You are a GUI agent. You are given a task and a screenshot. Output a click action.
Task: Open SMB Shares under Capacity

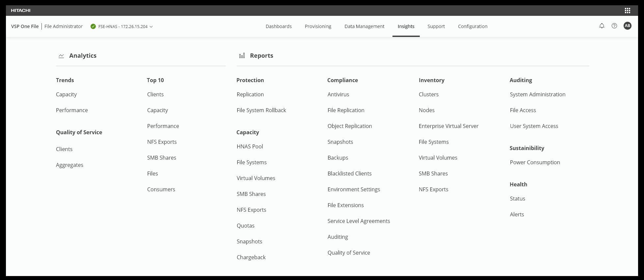pos(251,194)
